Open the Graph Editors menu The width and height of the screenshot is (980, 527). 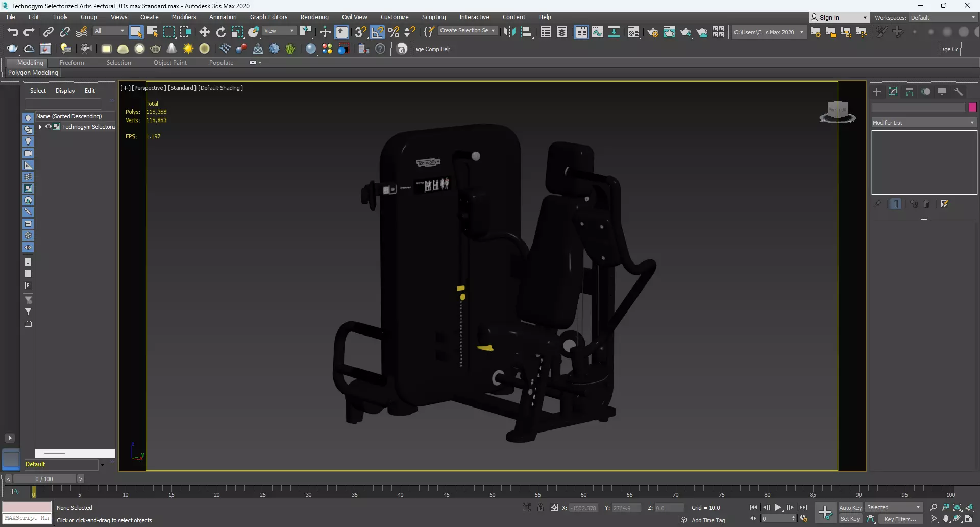268,17
